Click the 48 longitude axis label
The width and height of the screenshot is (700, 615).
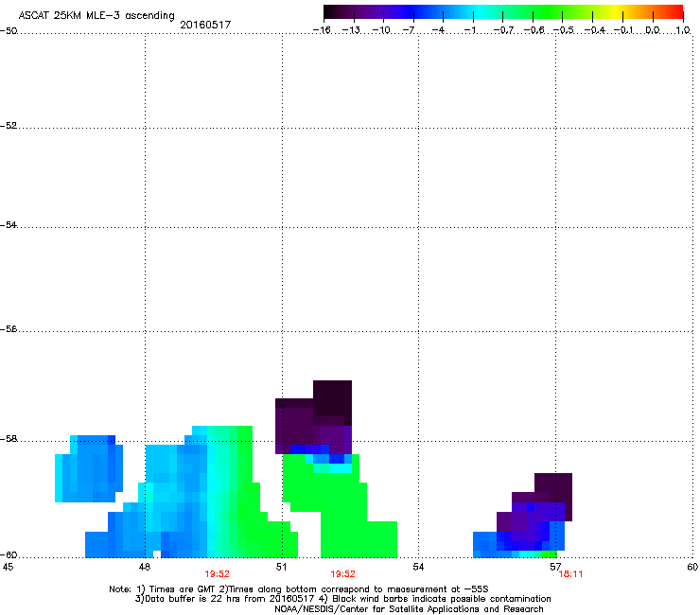click(x=144, y=567)
